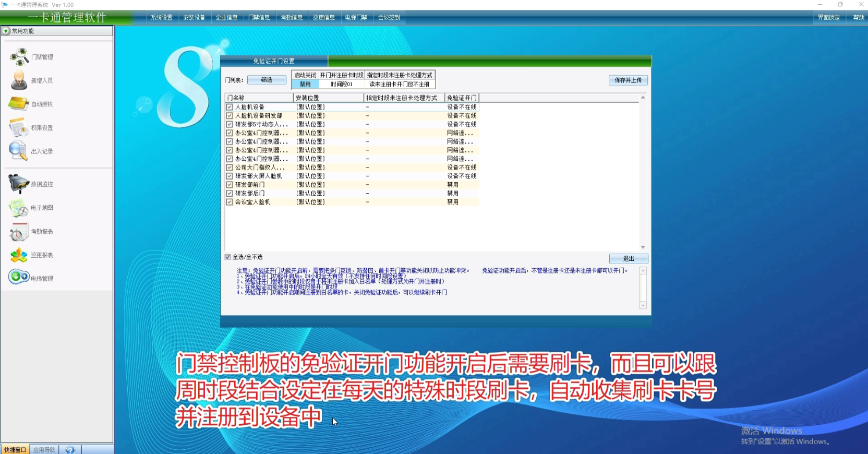Open the 电子地图 icon

(x=19, y=208)
